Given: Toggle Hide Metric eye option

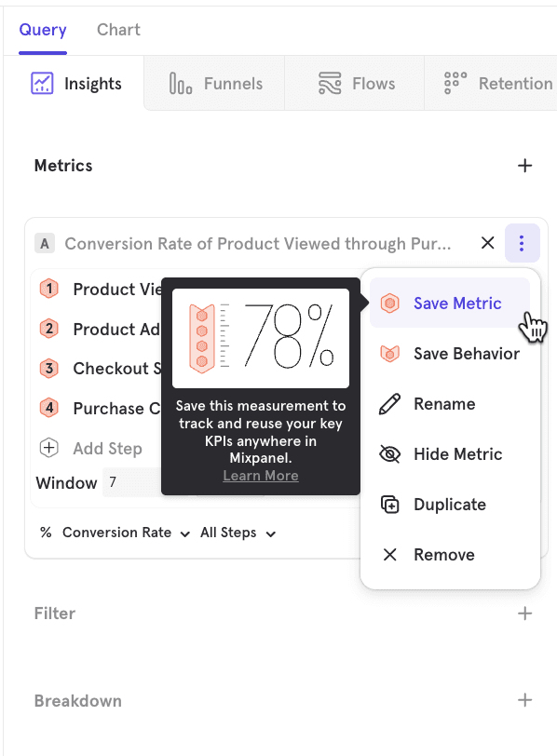Looking at the screenshot, I should click(x=450, y=454).
